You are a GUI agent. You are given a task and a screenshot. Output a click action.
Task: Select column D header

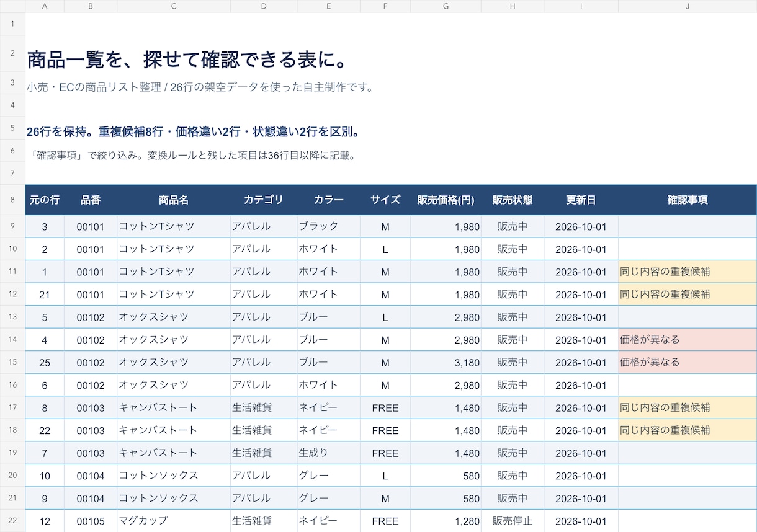coord(264,6)
